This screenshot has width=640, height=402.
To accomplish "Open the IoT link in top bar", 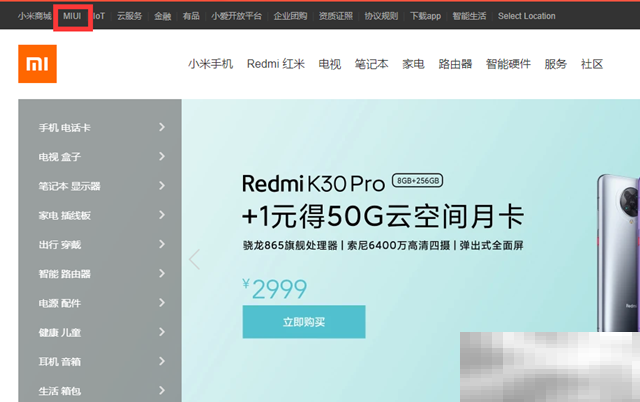I will tap(99, 16).
